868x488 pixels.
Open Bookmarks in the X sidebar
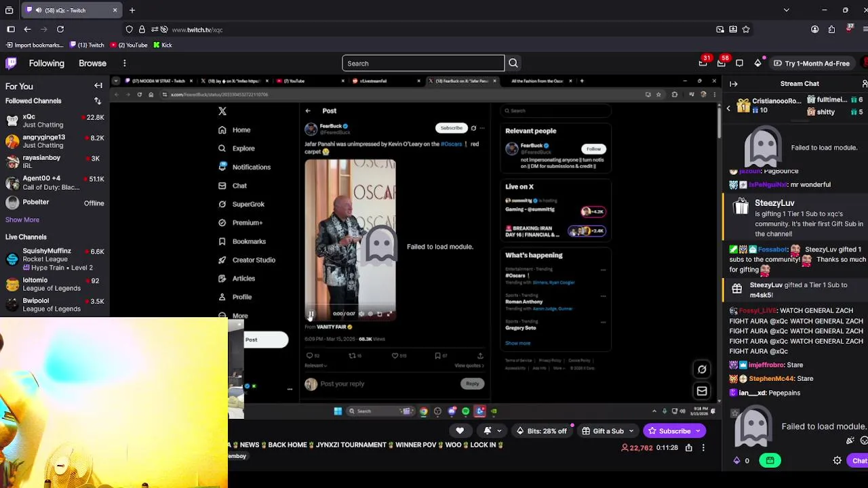[242, 241]
